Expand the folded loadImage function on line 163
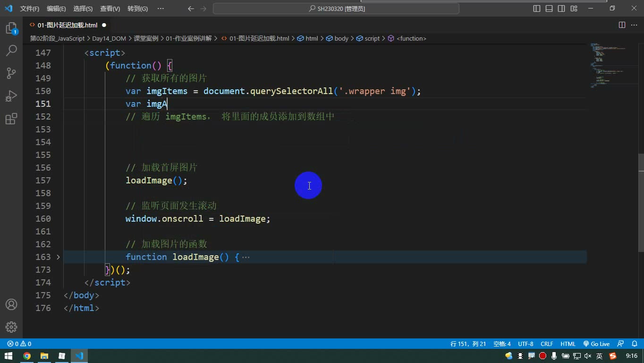 coord(58,257)
